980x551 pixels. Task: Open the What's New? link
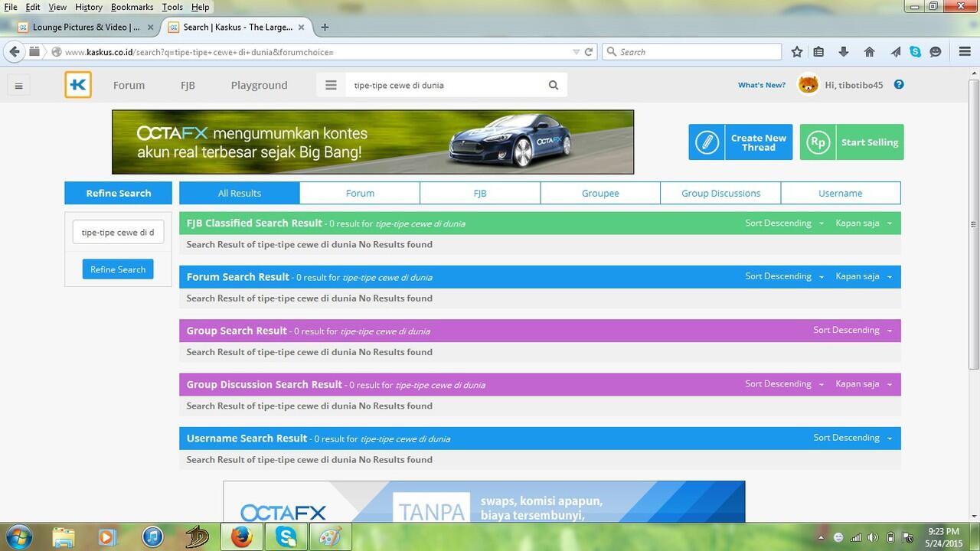[762, 85]
